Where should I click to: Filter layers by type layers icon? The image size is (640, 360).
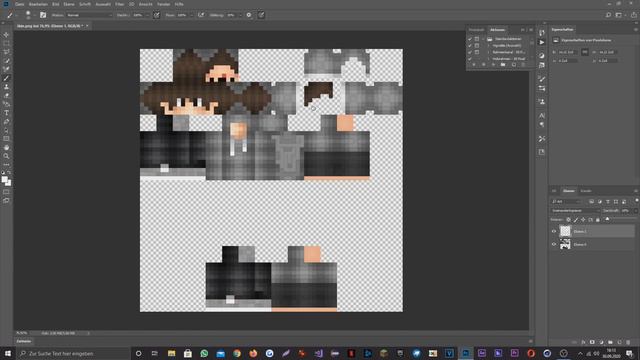tap(608, 202)
